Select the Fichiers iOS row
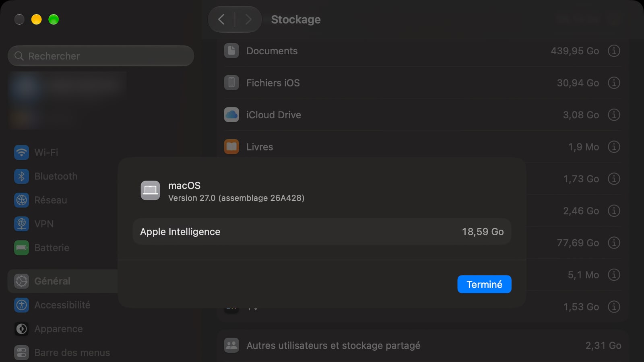Viewport: 644px width, 362px height. pyautogui.click(x=423, y=83)
